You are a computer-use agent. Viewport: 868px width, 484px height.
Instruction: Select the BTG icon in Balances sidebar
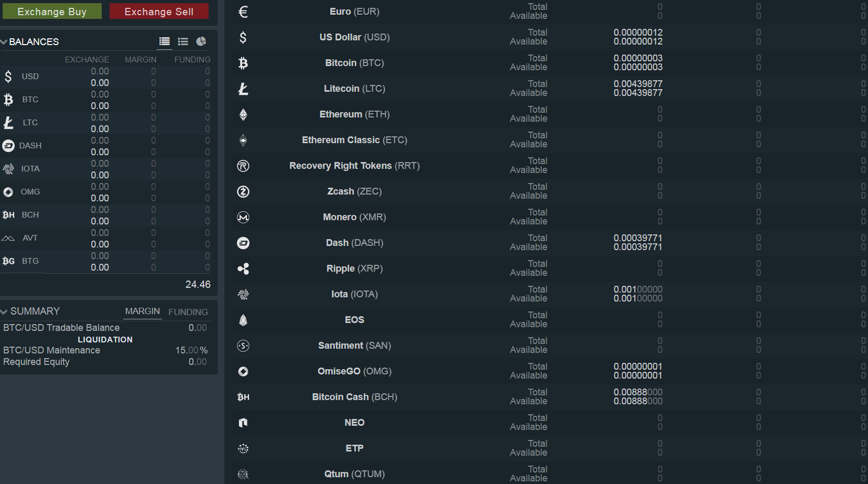coord(8,261)
